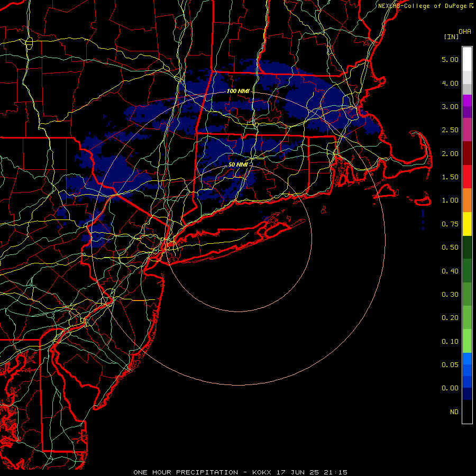Click the 0.40 legend value
The image size is (476, 476).
450,271
